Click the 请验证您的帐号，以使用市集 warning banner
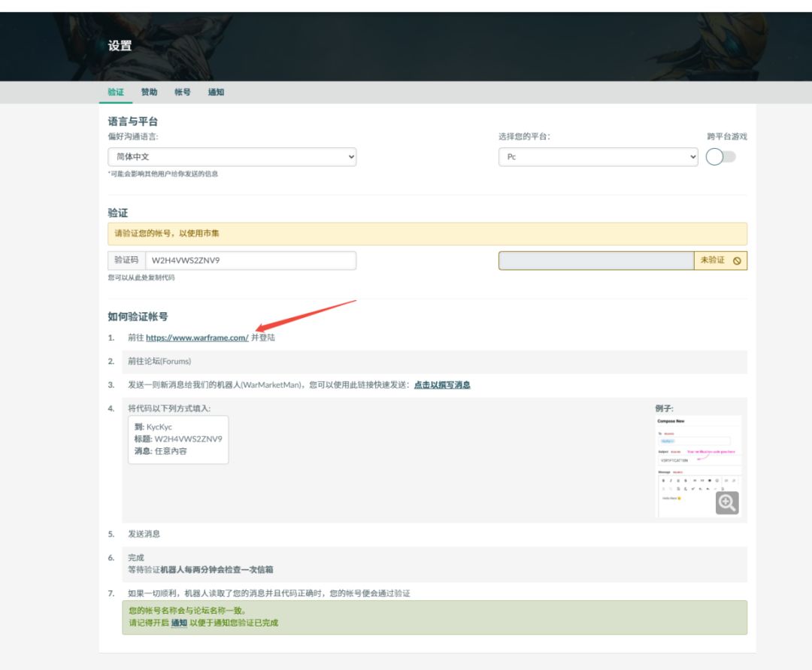 pos(427,234)
